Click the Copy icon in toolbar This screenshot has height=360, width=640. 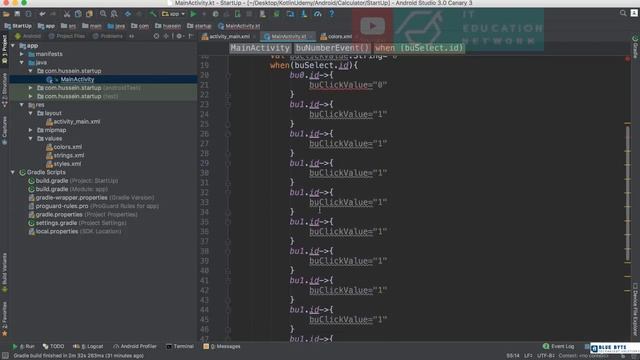pyautogui.click(x=78, y=14)
